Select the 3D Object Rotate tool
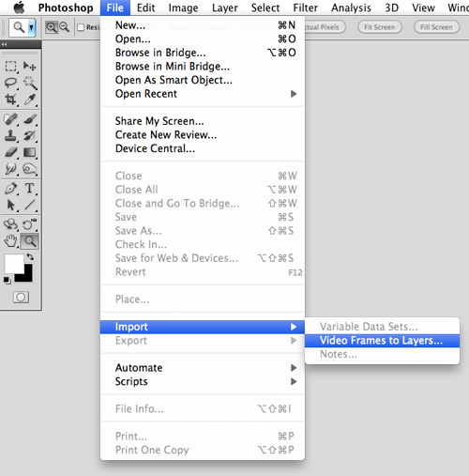The height and width of the screenshot is (476, 469). 10,224
